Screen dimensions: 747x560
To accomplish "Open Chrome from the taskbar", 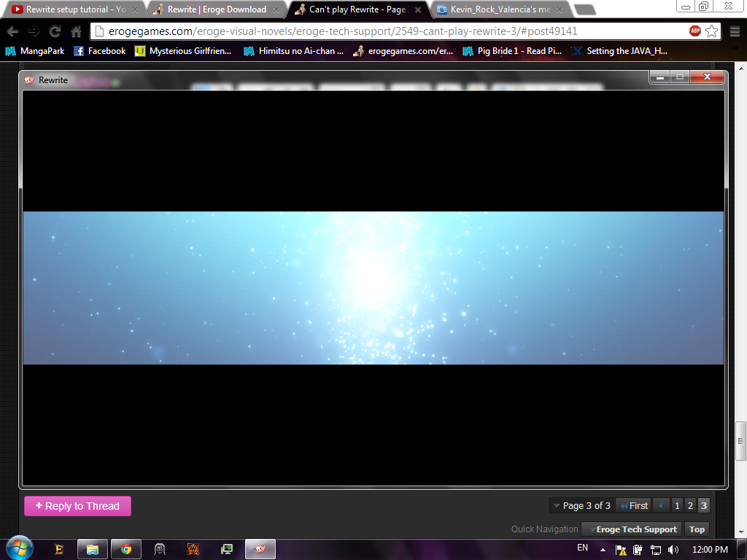I will pyautogui.click(x=126, y=549).
